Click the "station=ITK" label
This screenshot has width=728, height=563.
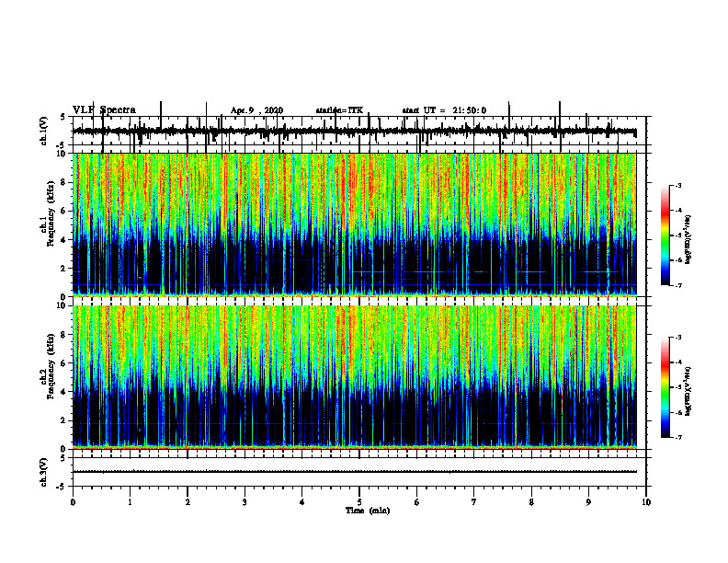coord(339,110)
